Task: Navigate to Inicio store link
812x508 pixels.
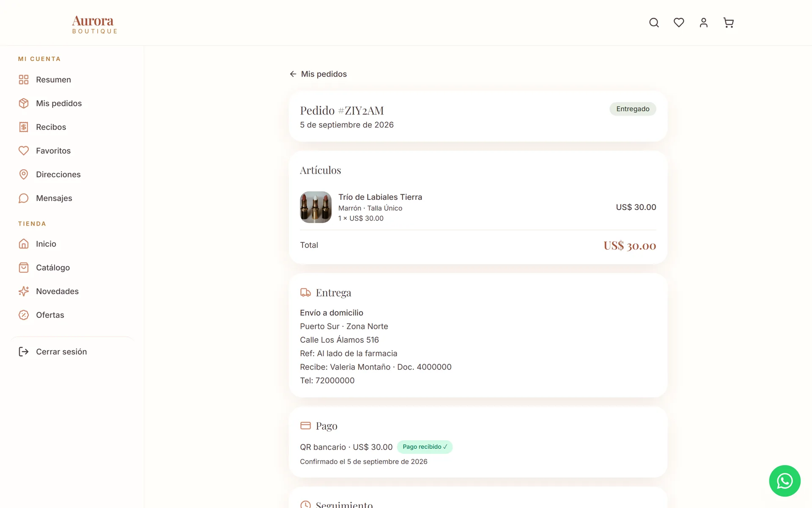Action: coord(72,244)
